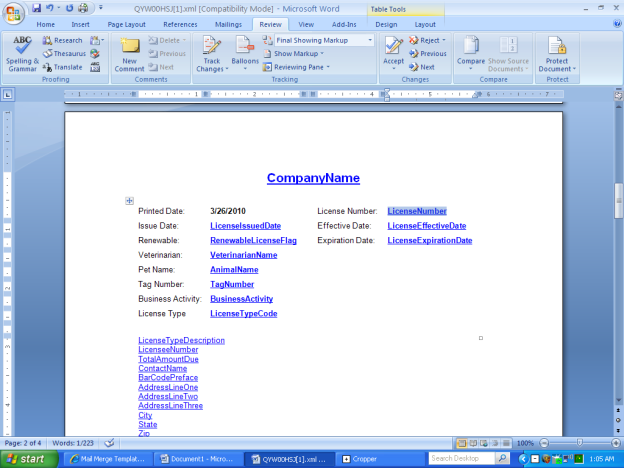This screenshot has height=468, width=624.
Task: Switch to the Mailings tab
Action: point(228,24)
